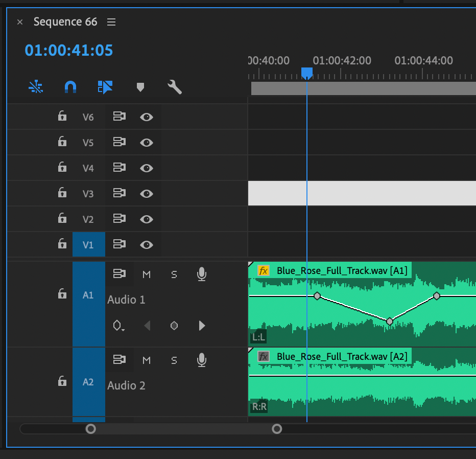Open the keyframe type dropdown on Audio 1
Viewport: 476px width, 459px height.
pos(118,325)
